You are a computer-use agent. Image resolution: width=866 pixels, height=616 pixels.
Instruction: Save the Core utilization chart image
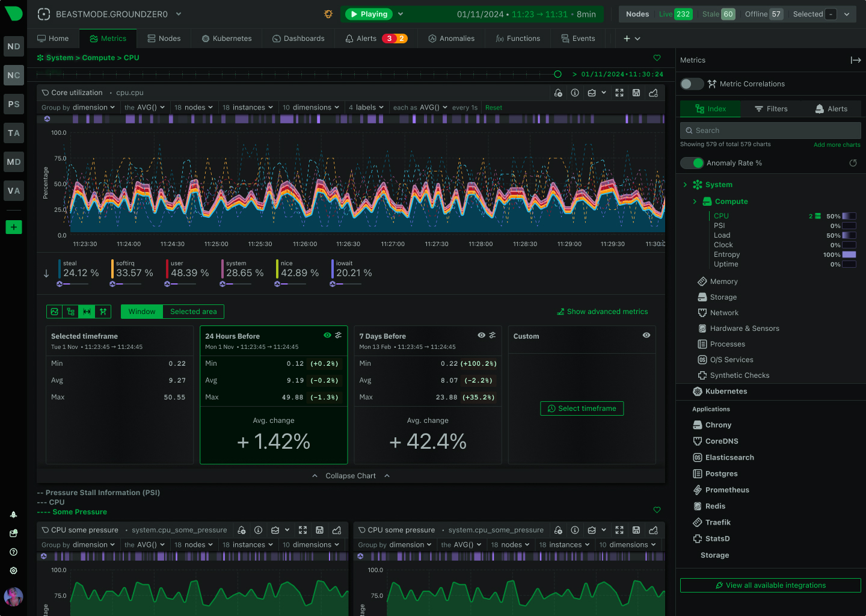(636, 93)
